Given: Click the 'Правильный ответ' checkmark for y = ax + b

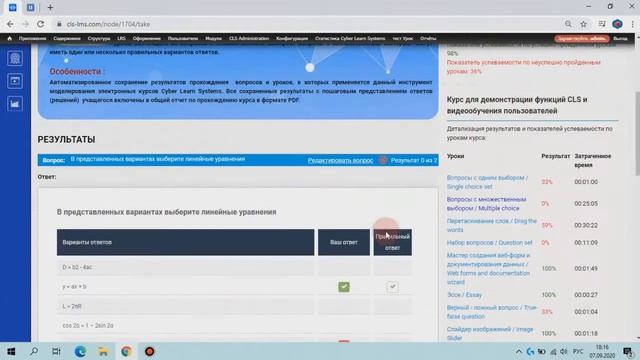Looking at the screenshot, I should pos(392,287).
